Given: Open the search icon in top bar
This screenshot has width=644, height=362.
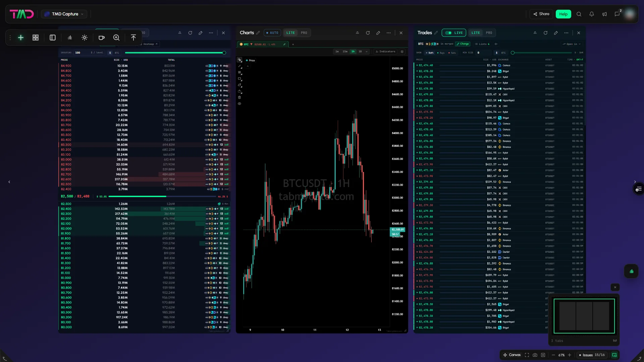Looking at the screenshot, I should pyautogui.click(x=579, y=14).
